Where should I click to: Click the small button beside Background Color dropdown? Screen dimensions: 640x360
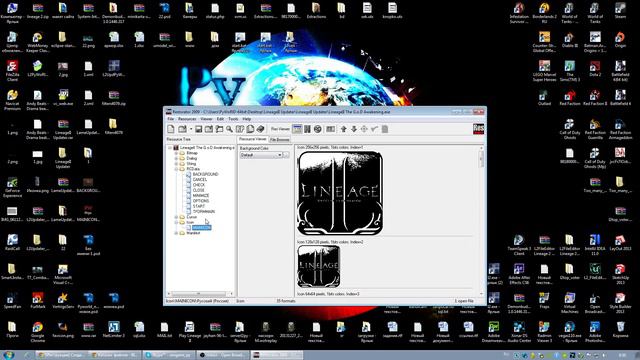point(286,155)
